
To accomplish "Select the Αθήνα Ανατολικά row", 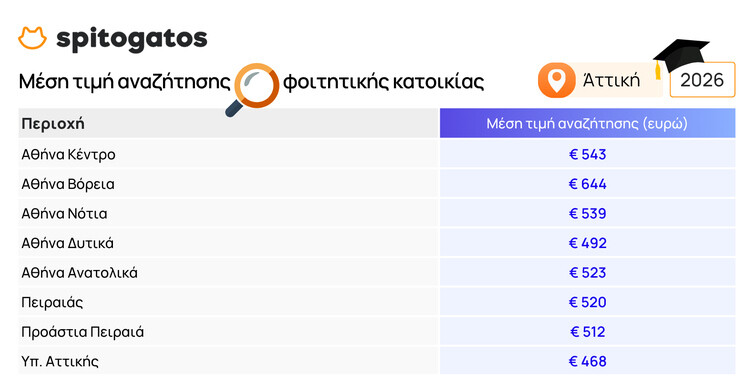I will [377, 272].
